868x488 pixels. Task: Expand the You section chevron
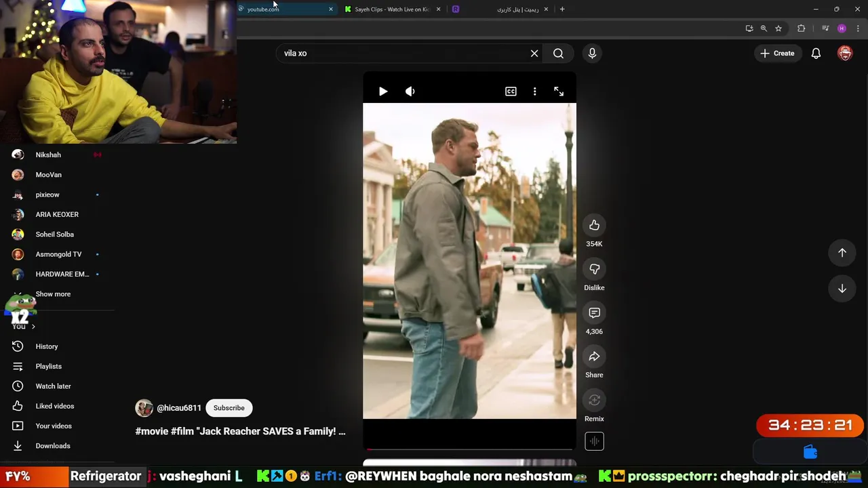(33, 327)
